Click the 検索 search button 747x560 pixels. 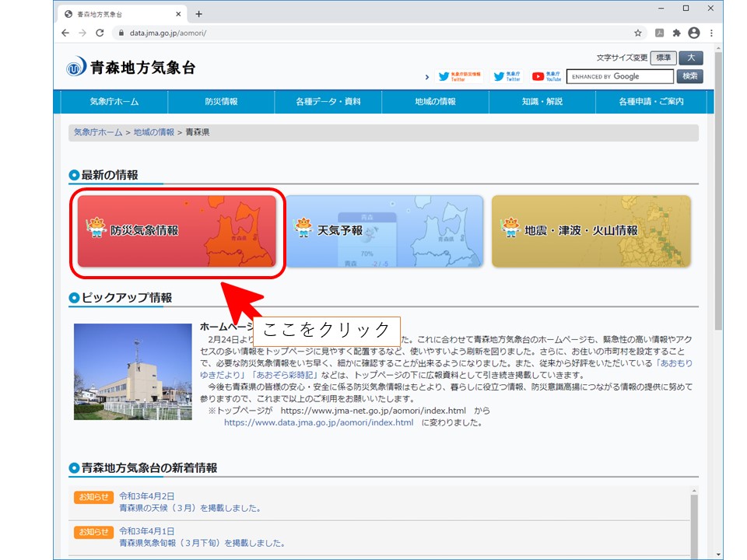[x=690, y=76]
